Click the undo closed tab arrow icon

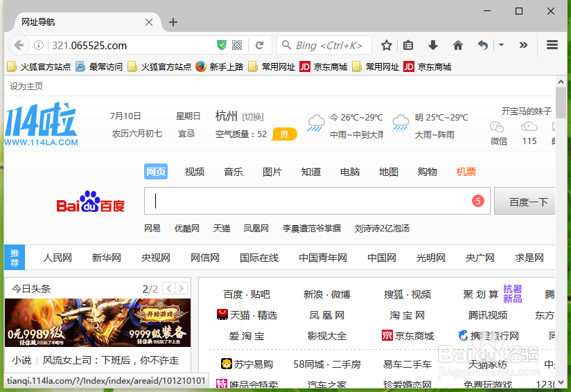[x=483, y=45]
